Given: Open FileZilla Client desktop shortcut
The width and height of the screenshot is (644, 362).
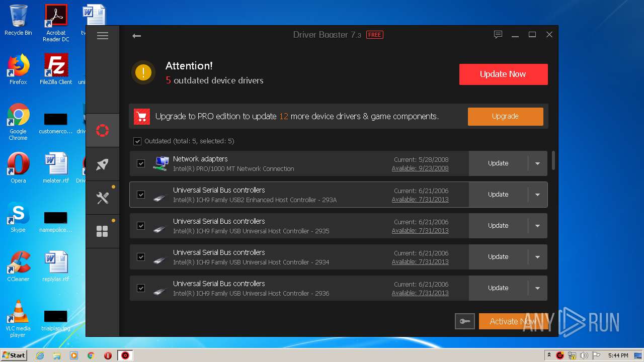Looking at the screenshot, I should [56, 69].
